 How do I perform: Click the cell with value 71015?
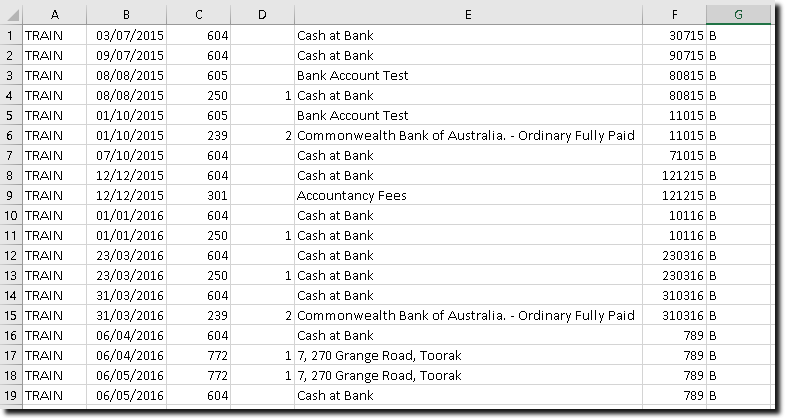(x=674, y=155)
